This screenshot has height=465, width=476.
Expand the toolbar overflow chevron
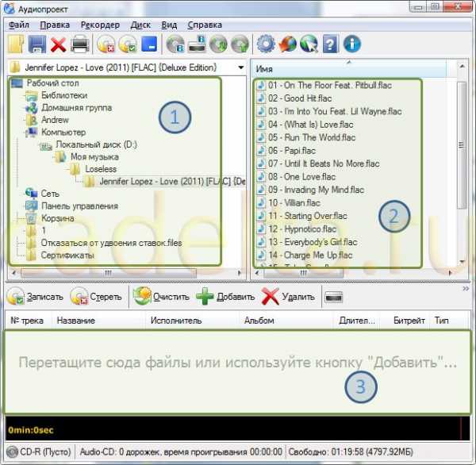[x=466, y=288]
